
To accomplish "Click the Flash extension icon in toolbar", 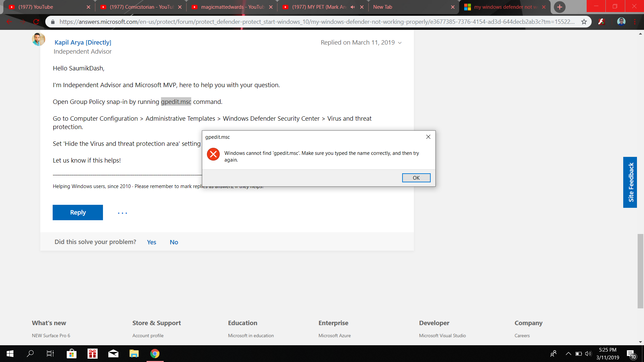I will point(601,22).
